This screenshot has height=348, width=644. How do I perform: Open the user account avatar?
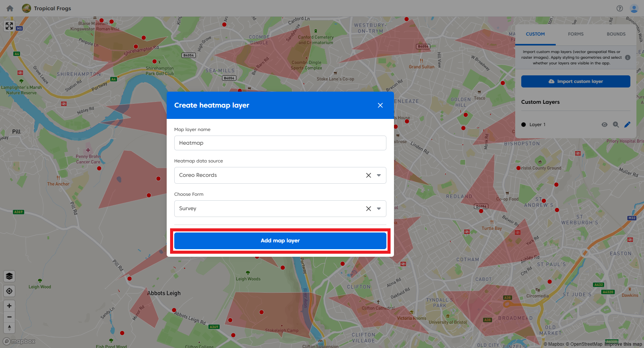coord(634,8)
